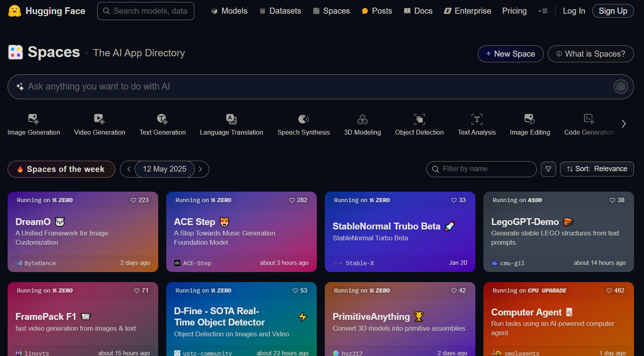The image size is (644, 356).
Task: Open the Posts nav item
Action: click(x=377, y=11)
